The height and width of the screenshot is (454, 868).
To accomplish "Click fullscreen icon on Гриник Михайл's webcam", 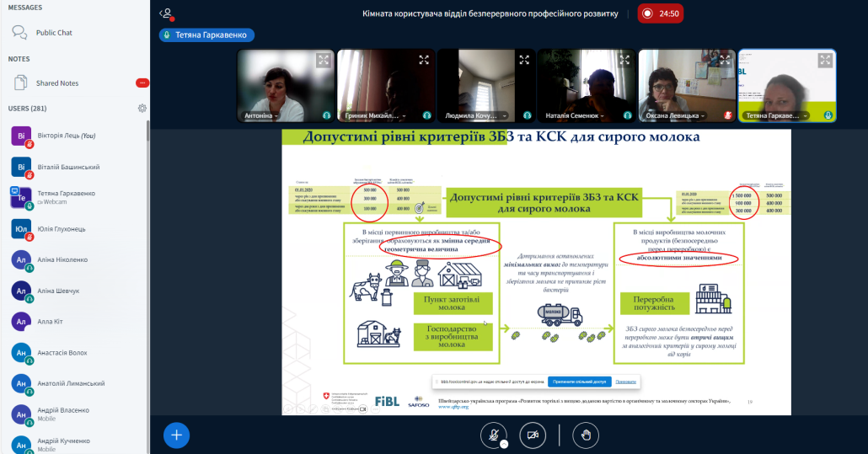I will 423,60.
